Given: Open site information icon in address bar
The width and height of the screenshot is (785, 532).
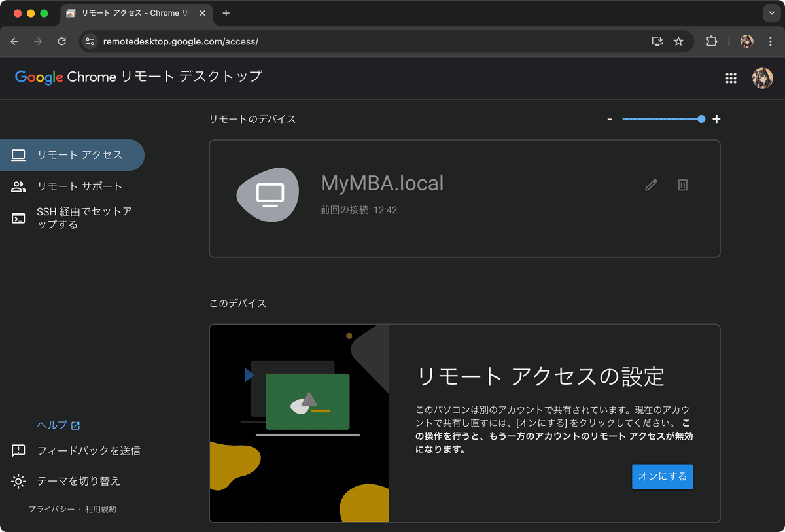Looking at the screenshot, I should [90, 41].
